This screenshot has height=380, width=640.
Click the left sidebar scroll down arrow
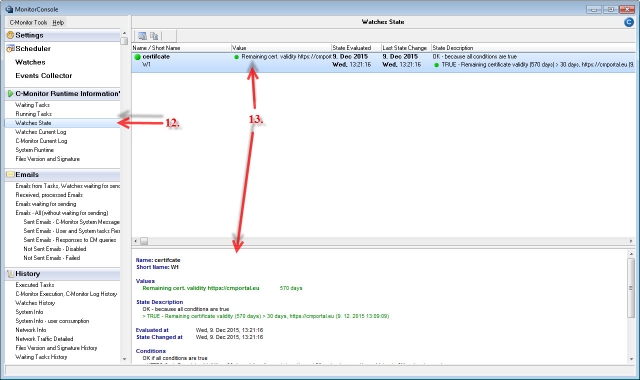tap(124, 359)
